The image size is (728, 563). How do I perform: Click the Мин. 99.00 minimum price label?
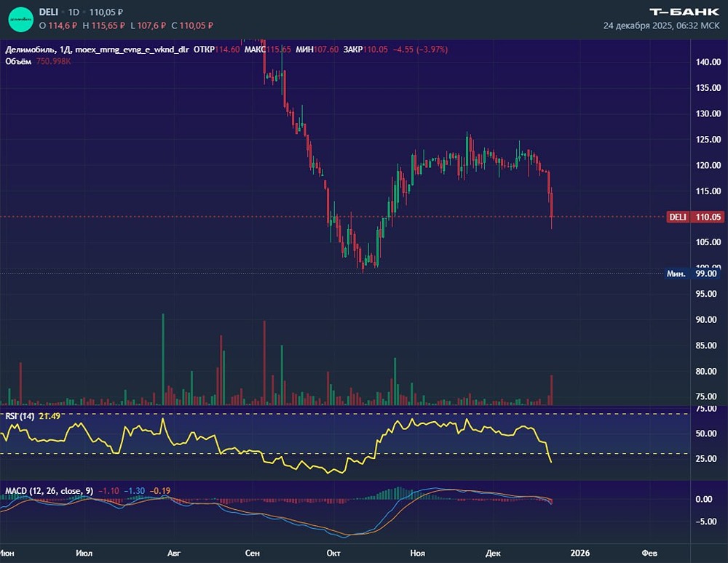point(692,273)
